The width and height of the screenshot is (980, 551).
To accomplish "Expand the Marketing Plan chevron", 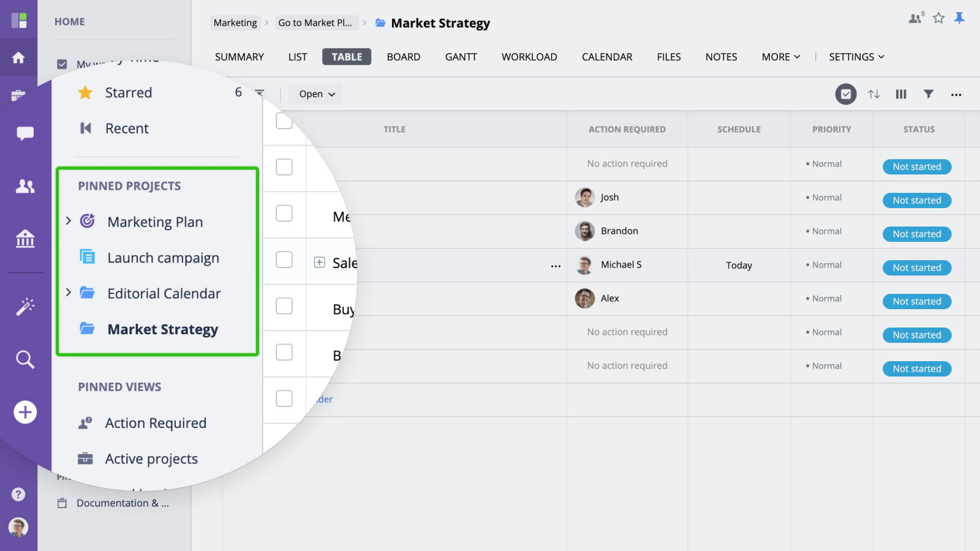I will [x=69, y=220].
